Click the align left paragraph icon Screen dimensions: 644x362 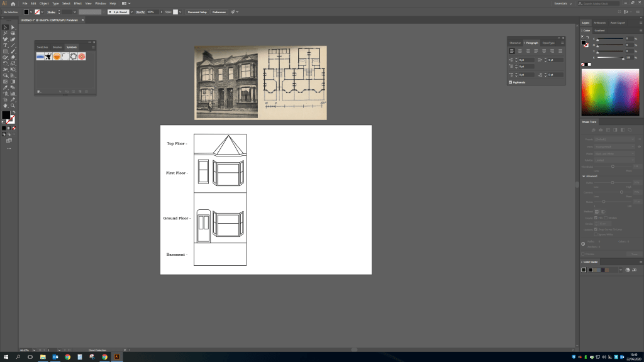(x=512, y=51)
